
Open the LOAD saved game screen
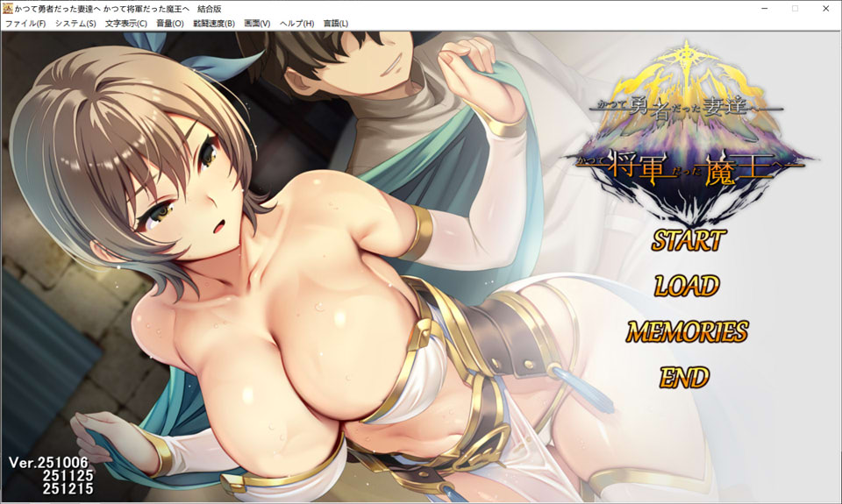point(687,286)
